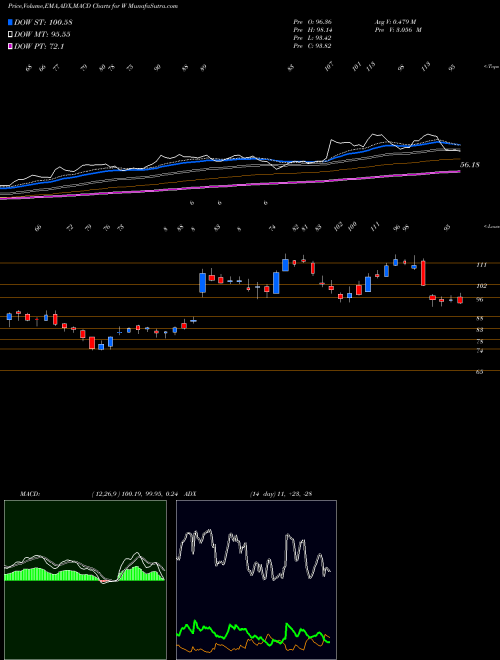Select the 'DOW ST: 100.58' legend text

tap(43, 22)
